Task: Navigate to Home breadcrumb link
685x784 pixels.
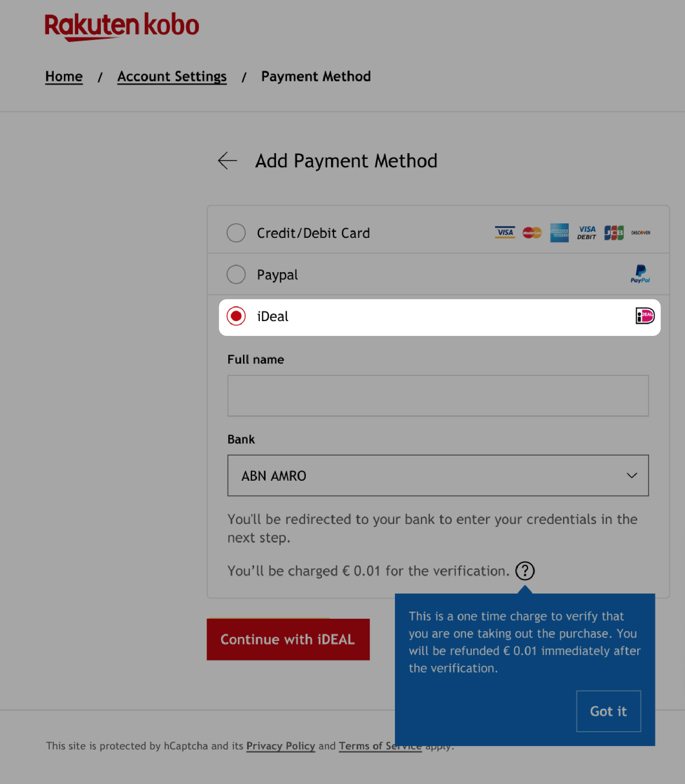Action: click(64, 76)
